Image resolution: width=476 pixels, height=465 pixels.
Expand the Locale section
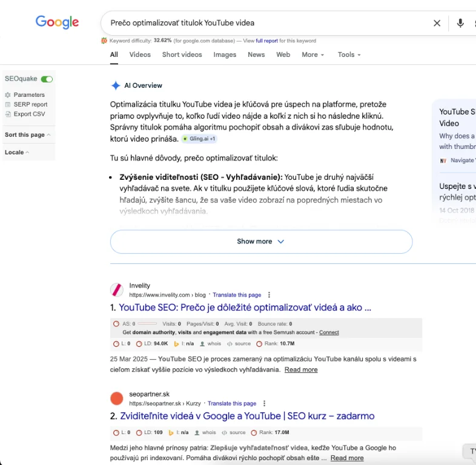pyautogui.click(x=17, y=153)
